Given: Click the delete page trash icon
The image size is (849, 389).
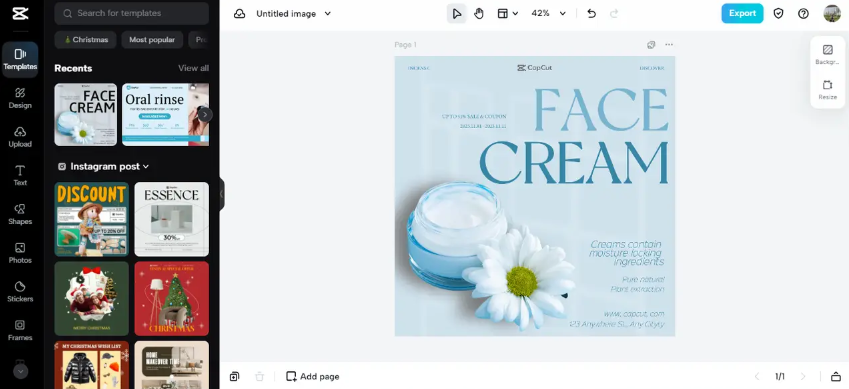Looking at the screenshot, I should 259,377.
